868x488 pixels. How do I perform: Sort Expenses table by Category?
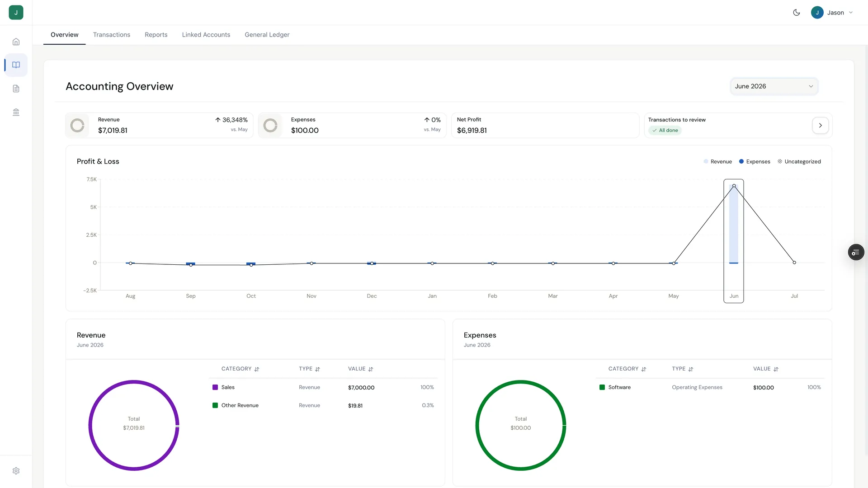[627, 369]
